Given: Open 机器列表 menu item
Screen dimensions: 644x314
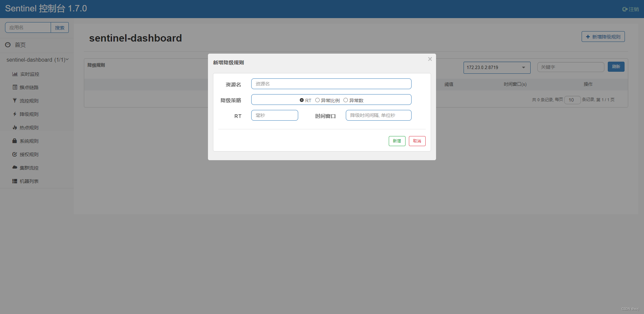Looking at the screenshot, I should pos(29,181).
